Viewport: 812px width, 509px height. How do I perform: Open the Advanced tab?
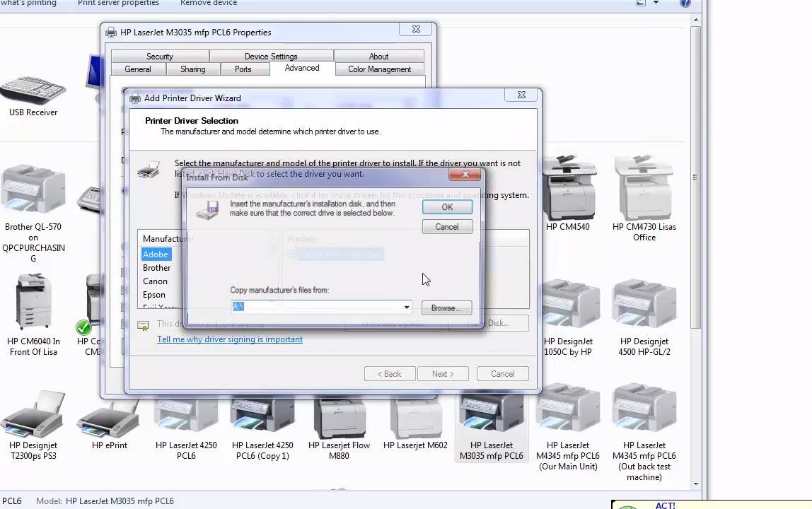click(302, 68)
